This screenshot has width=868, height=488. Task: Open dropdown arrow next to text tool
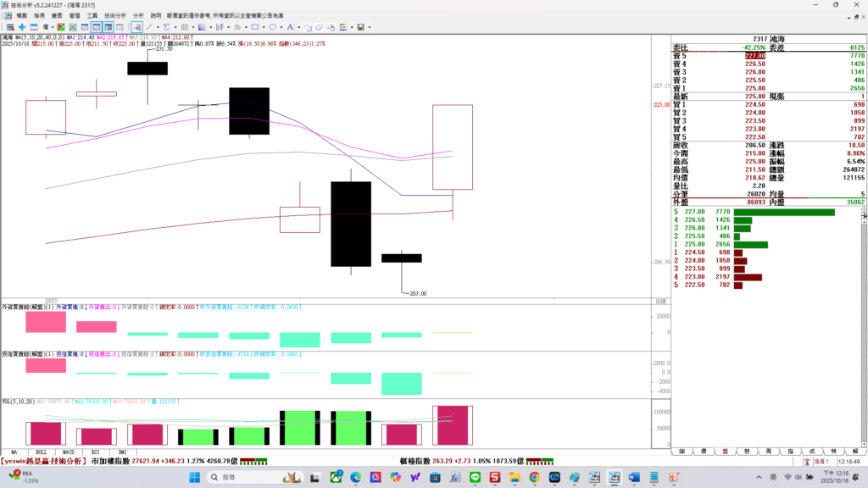pos(297,27)
